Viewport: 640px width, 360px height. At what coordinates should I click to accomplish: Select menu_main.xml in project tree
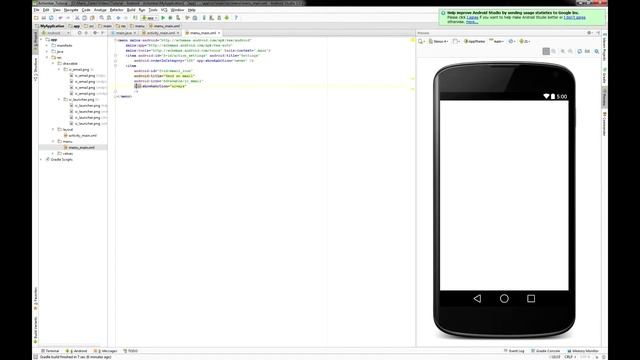click(x=79, y=147)
